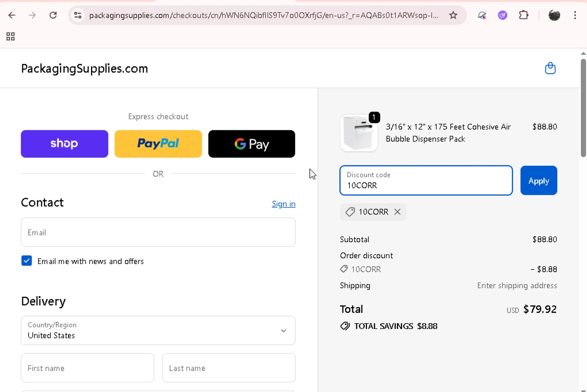Open the Chrome three-dot menu
Viewport: 587px width, 392px height.
pyautogui.click(x=575, y=15)
